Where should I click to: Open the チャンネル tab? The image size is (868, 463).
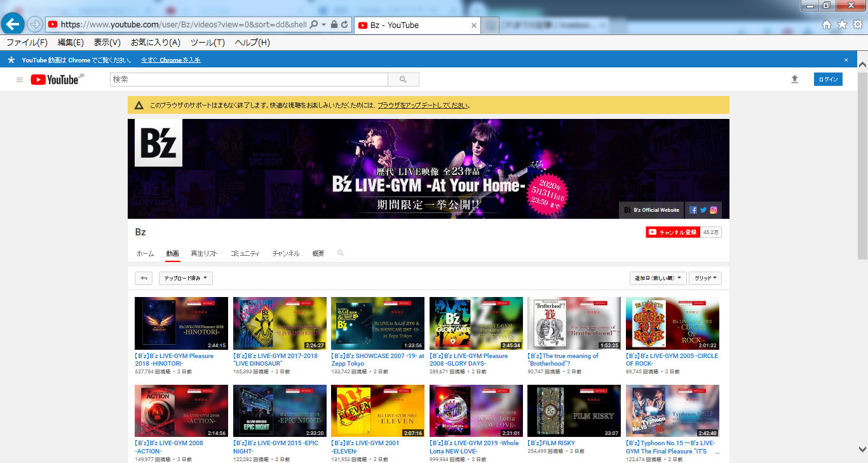tap(286, 253)
